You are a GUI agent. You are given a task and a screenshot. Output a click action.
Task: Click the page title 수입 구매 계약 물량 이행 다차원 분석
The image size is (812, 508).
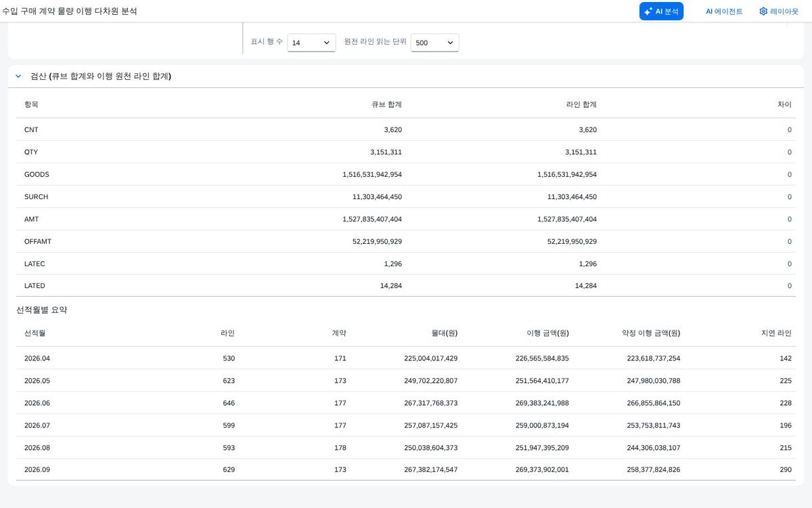pyautogui.click(x=70, y=12)
